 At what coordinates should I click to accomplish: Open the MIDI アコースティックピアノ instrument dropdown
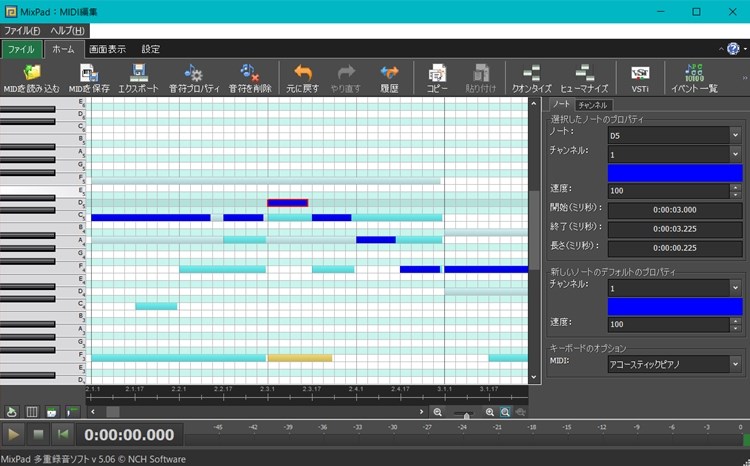click(735, 364)
